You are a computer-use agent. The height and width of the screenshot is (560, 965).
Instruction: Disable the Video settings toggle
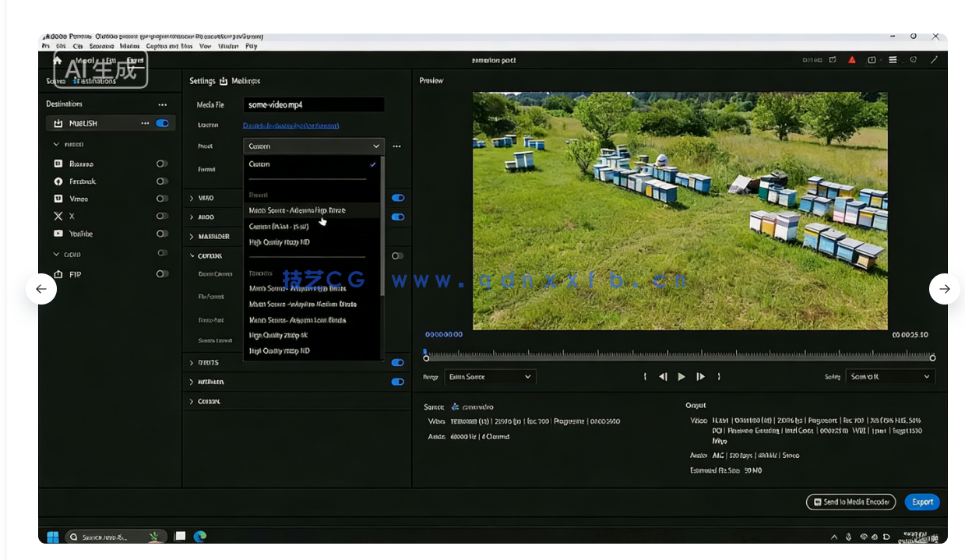tap(398, 198)
